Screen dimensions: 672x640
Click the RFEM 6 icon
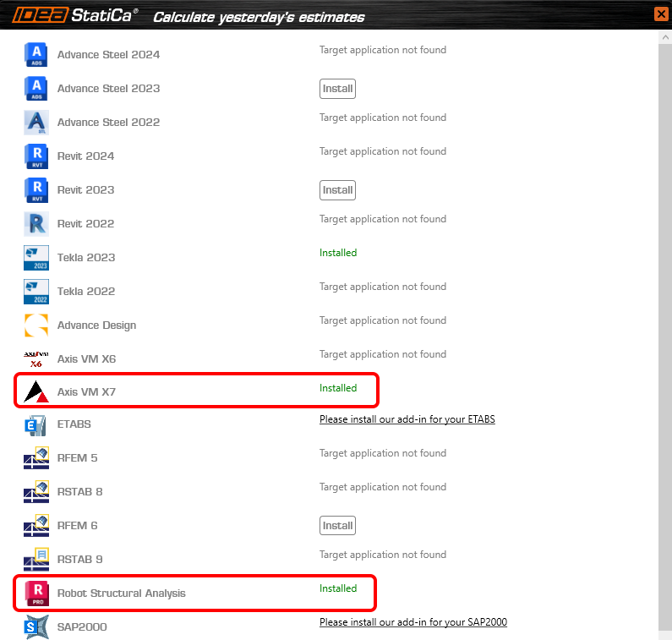click(36, 526)
